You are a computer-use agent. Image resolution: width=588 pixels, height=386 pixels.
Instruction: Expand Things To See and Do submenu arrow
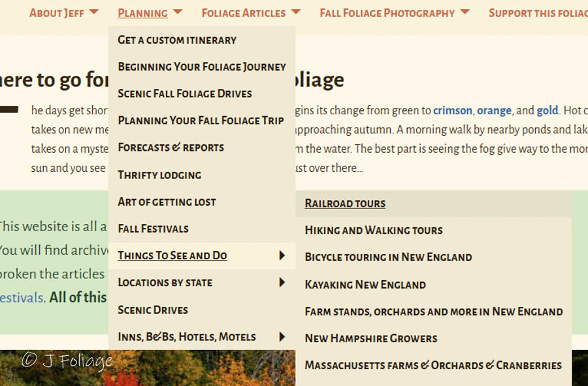(x=282, y=255)
